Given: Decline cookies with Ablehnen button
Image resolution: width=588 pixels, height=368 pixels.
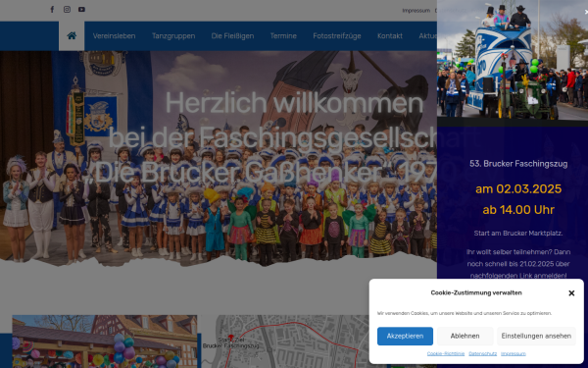Looking at the screenshot, I should pyautogui.click(x=465, y=336).
